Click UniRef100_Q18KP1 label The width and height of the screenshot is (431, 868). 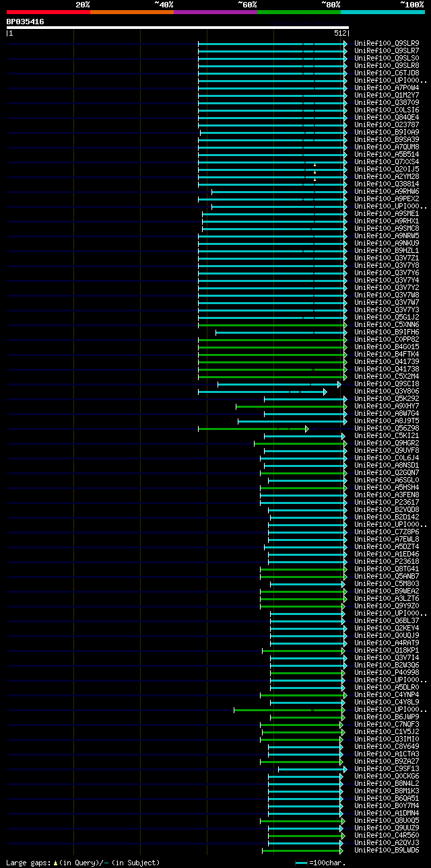[x=387, y=650]
